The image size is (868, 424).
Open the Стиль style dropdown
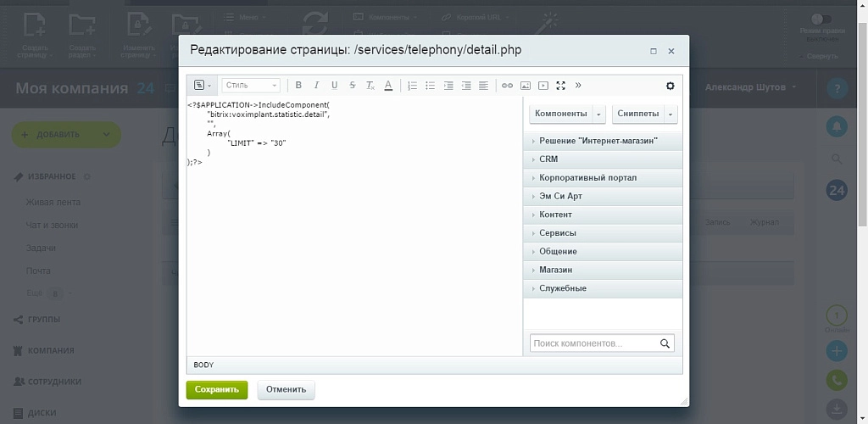click(x=251, y=86)
